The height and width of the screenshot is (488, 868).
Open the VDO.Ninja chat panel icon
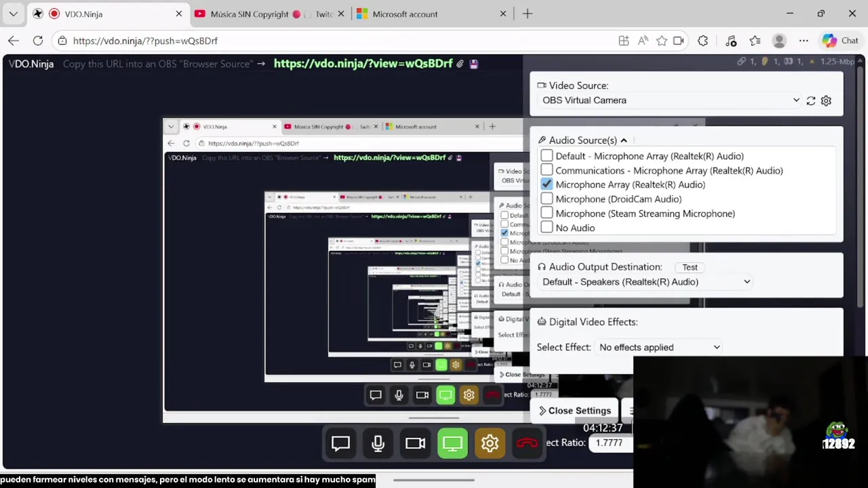click(340, 443)
